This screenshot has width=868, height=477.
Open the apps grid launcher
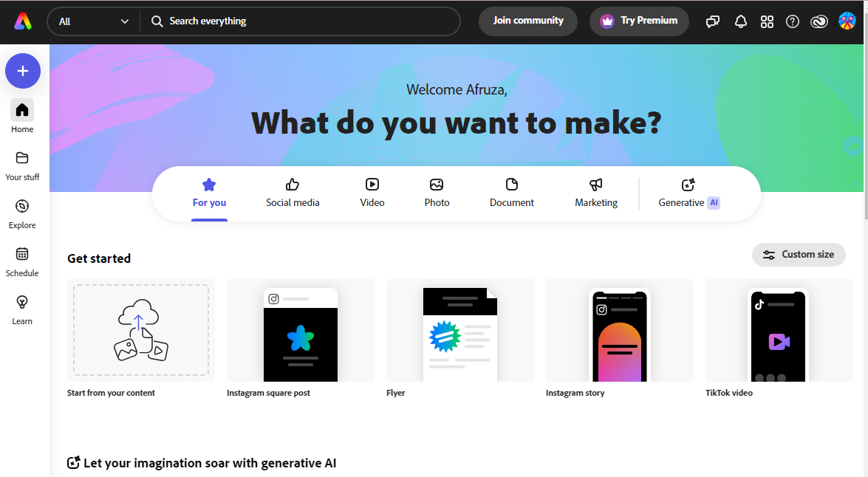[767, 21]
